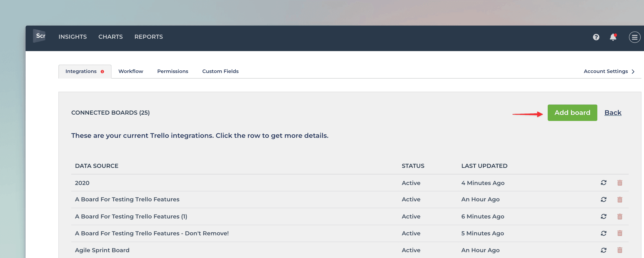644x258 pixels.
Task: Expand the Account Settings chevron
Action: (x=633, y=72)
